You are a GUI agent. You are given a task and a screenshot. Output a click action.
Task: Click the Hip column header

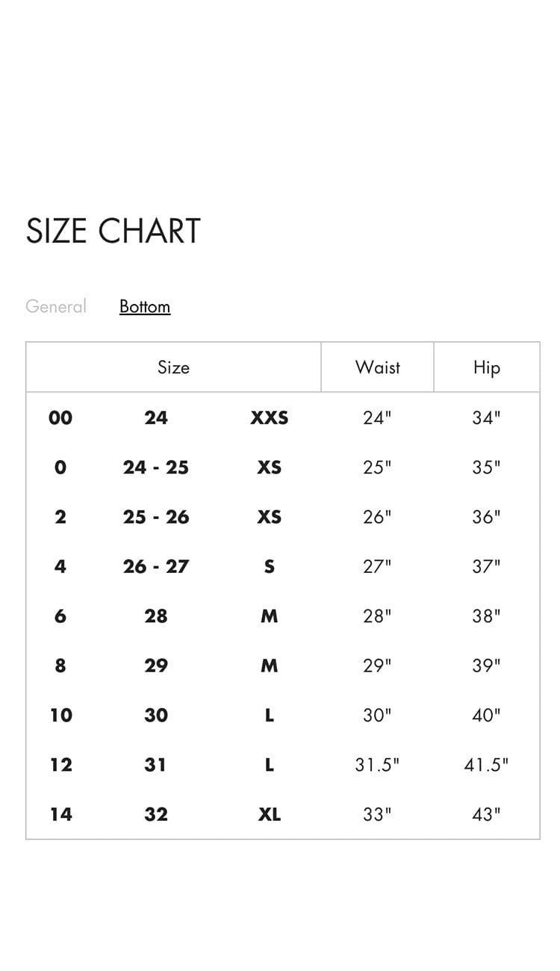pyautogui.click(x=486, y=367)
